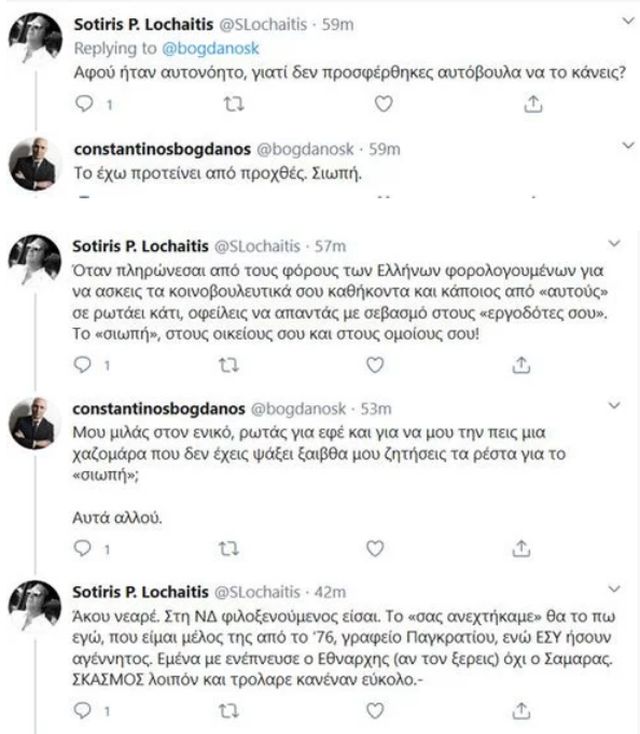The height and width of the screenshot is (734, 640).
Task: Share the first Lochaitis tweet (59m)
Action: (532, 104)
